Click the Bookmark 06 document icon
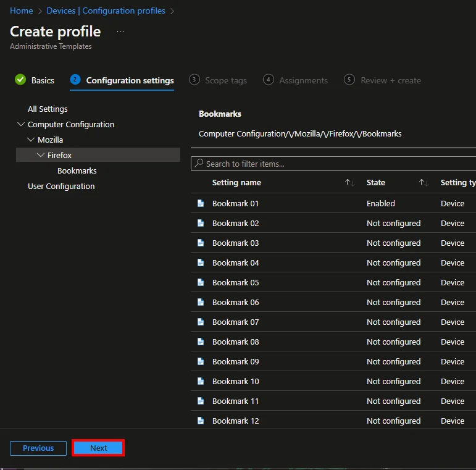Viewport: 476px width, 470px height. 201,302
